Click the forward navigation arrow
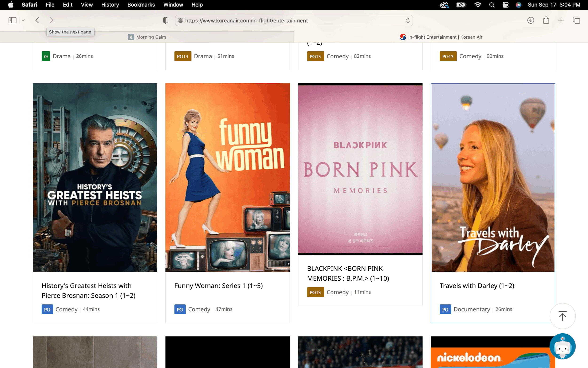Image resolution: width=588 pixels, height=368 pixels. click(51, 20)
